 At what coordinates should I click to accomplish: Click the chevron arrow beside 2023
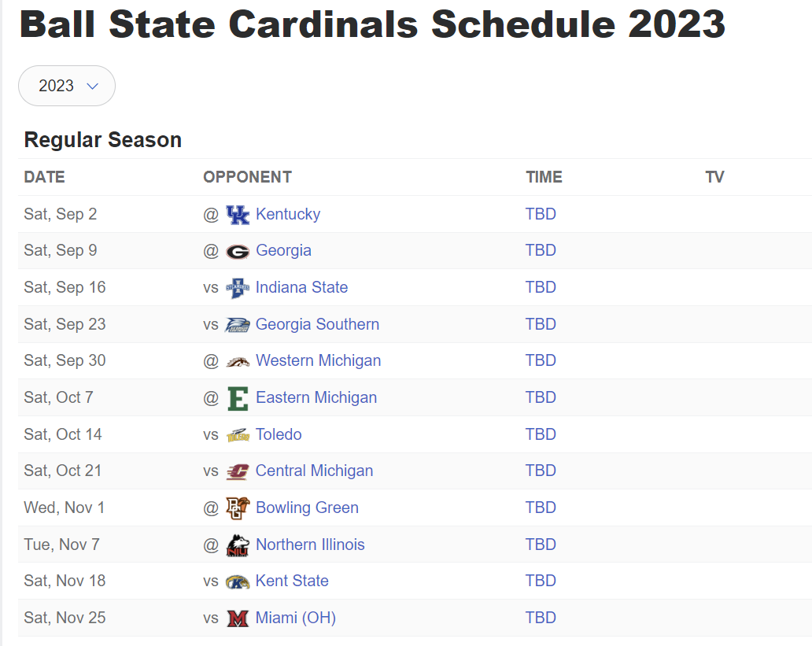(93, 87)
